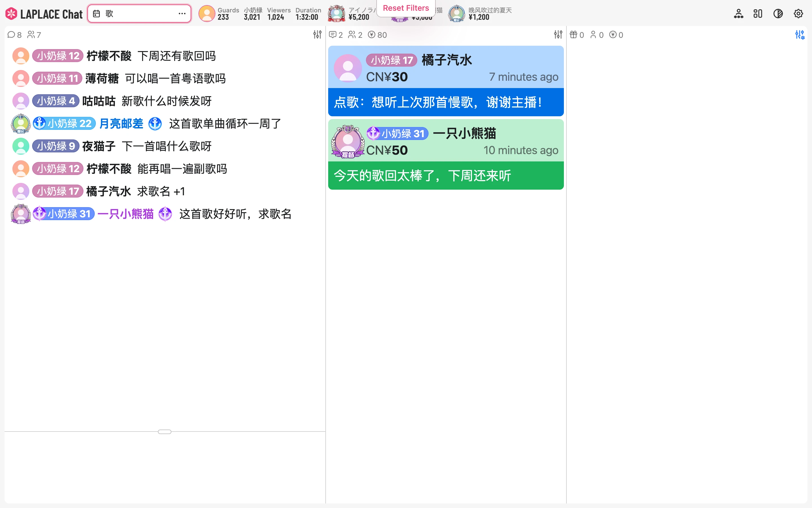The height and width of the screenshot is (508, 812).
Task: Click the anchor guard icon after 月亮邮差
Action: (x=155, y=124)
